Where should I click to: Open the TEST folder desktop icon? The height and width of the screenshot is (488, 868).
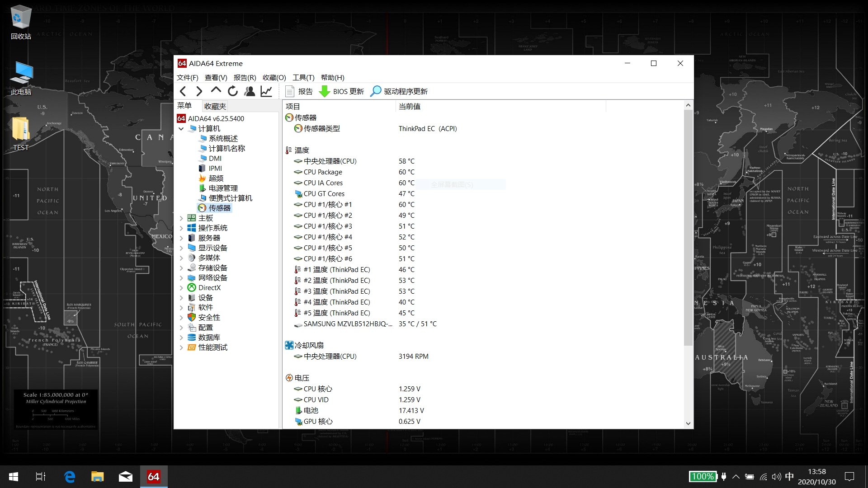point(21,134)
